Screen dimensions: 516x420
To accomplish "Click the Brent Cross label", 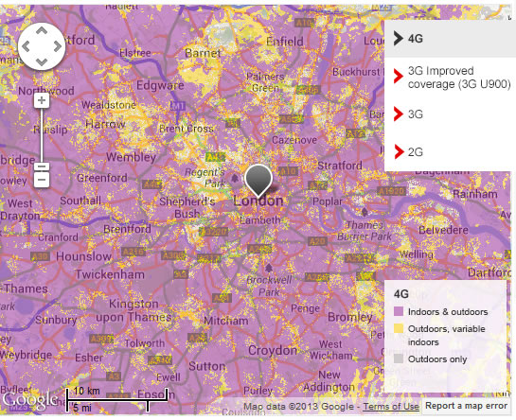I will pyautogui.click(x=187, y=129).
